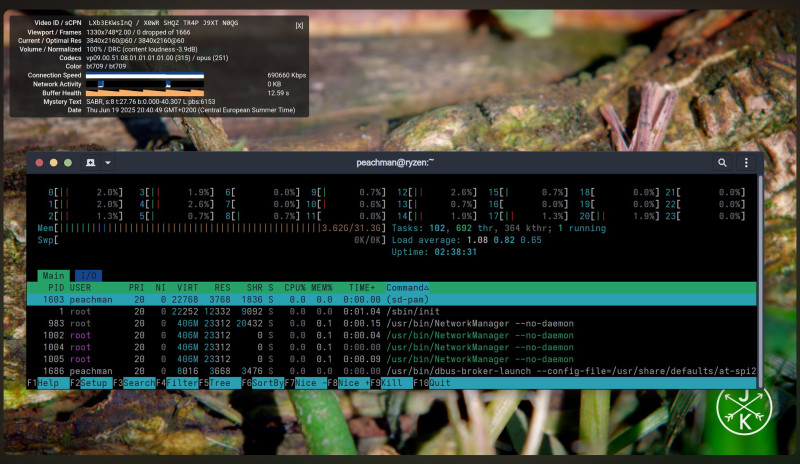Click the Command column header
800x464 pixels.
coord(407,288)
